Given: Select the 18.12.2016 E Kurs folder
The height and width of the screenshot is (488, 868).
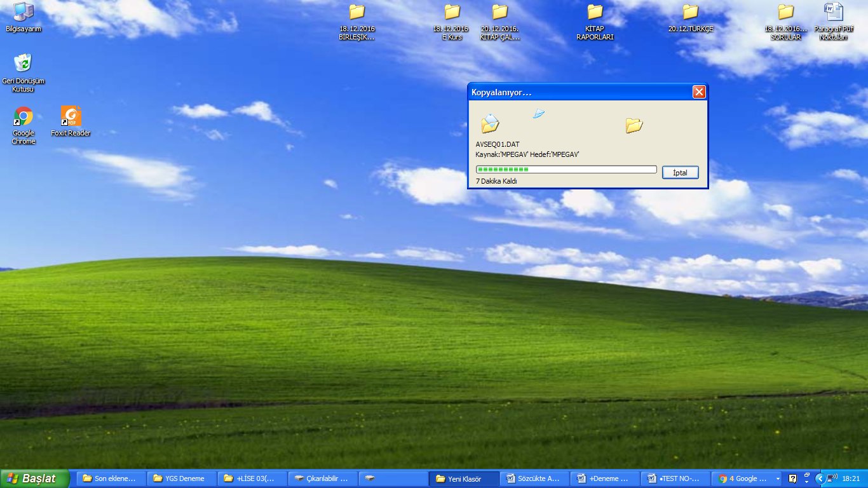Looking at the screenshot, I should 451,12.
